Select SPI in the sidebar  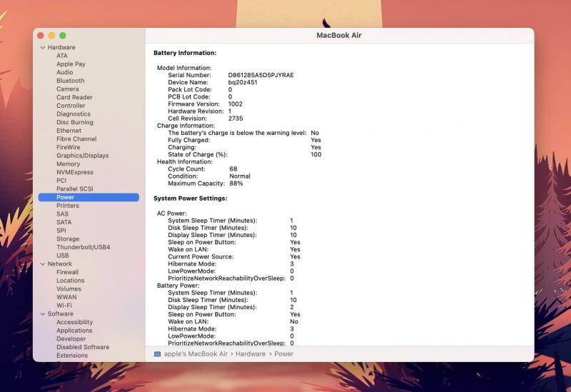click(61, 231)
